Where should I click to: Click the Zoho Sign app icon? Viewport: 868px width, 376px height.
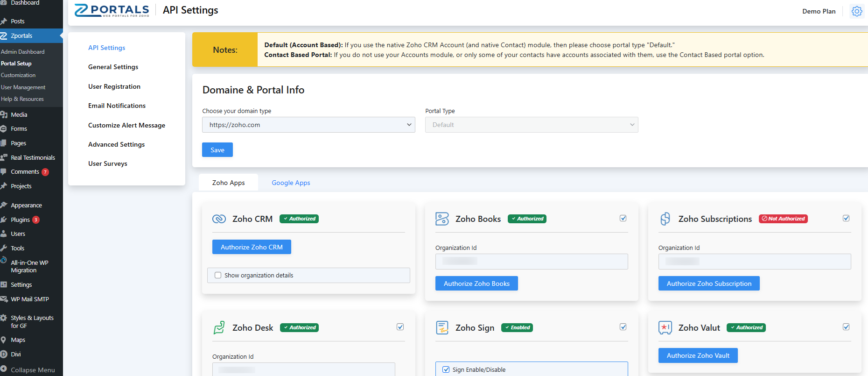click(x=442, y=327)
